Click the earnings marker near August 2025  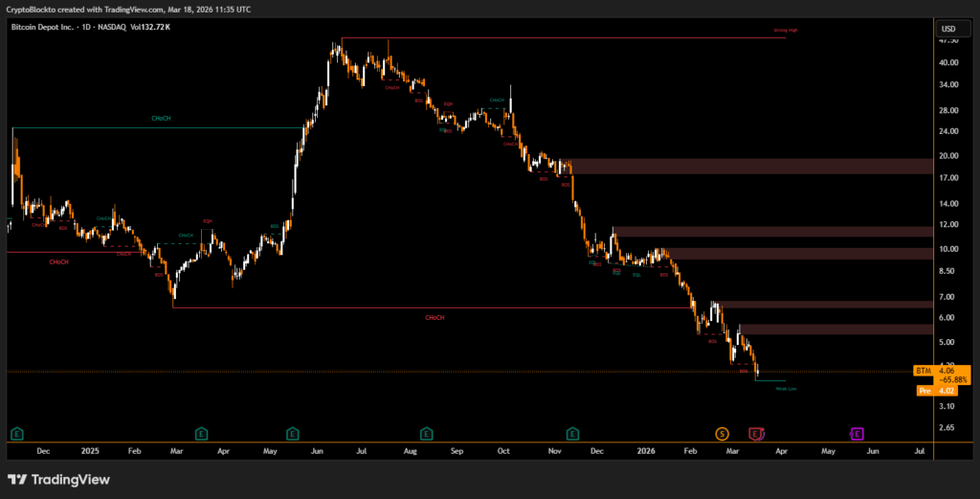coord(426,434)
